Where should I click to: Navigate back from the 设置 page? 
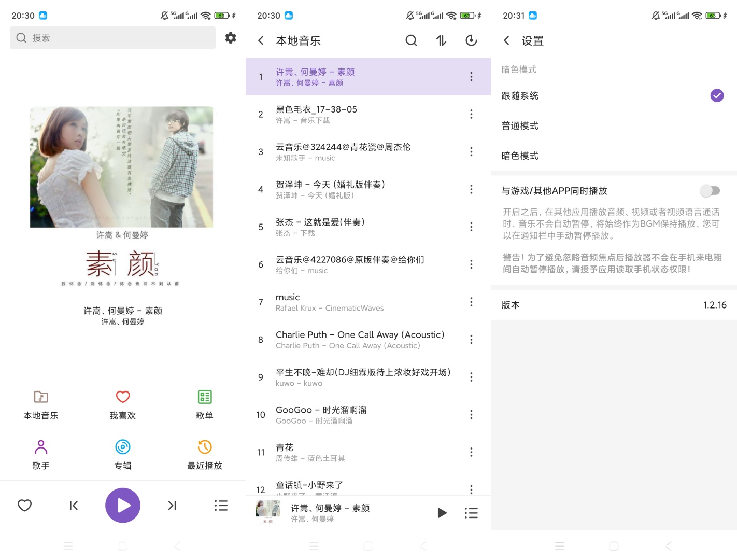[506, 40]
